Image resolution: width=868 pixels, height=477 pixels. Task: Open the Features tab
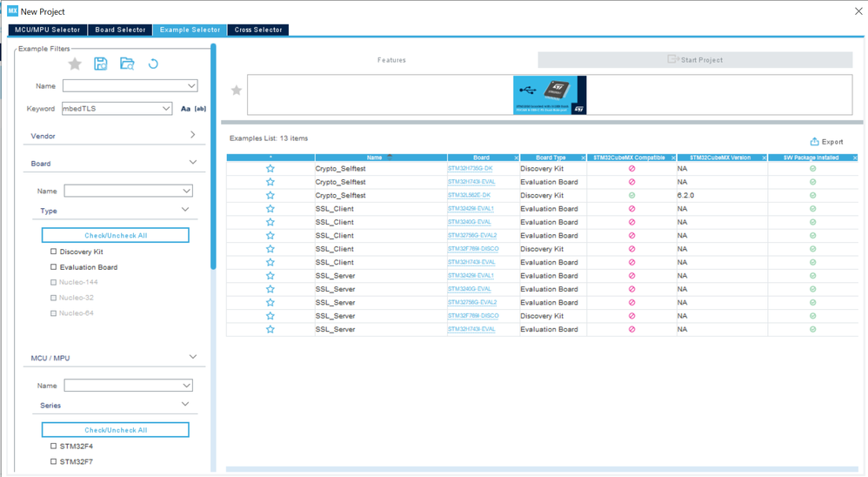pos(392,60)
